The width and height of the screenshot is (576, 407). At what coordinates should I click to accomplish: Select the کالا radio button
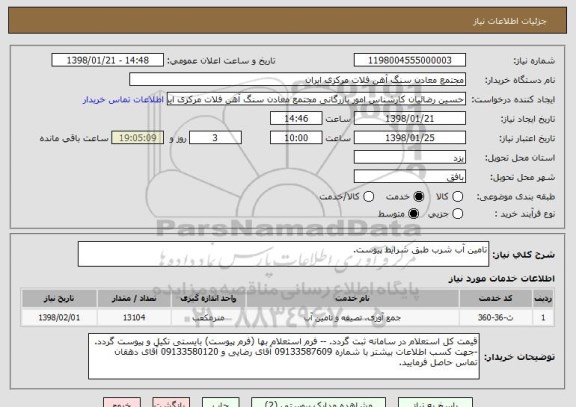tap(457, 197)
